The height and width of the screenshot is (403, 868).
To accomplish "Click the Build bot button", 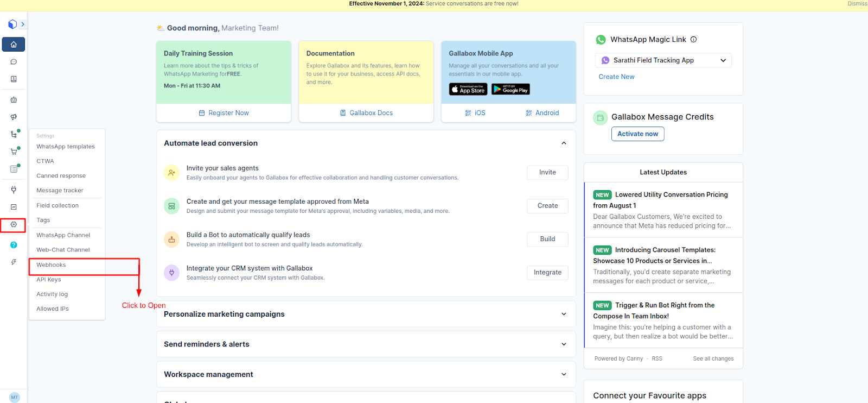I will coord(547,240).
